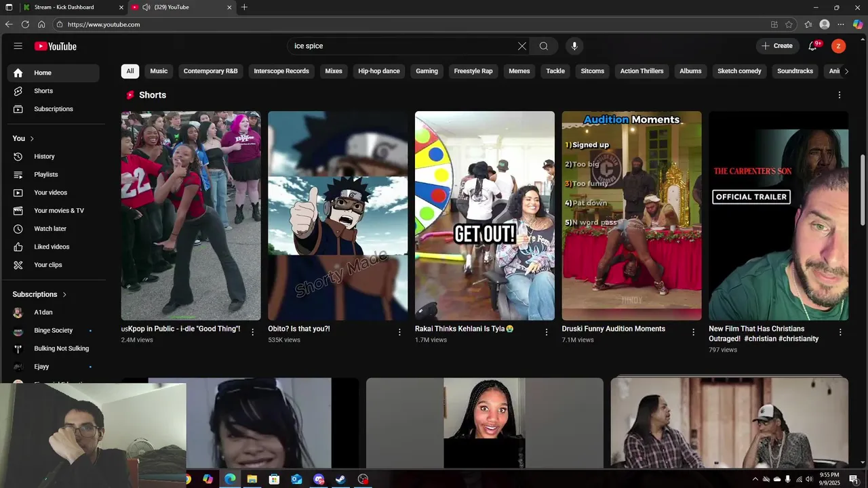Open options for Rakai Thinks Kehlani short
The image size is (868, 488).
click(547, 332)
